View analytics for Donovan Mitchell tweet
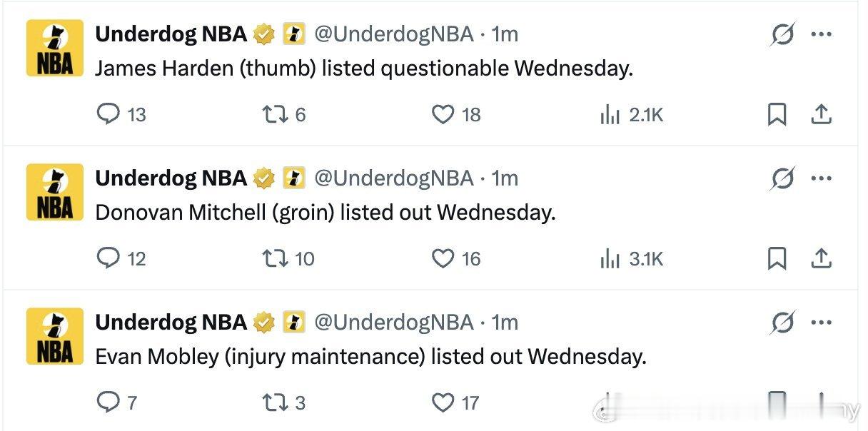Image resolution: width=868 pixels, height=431 pixels. (x=610, y=259)
